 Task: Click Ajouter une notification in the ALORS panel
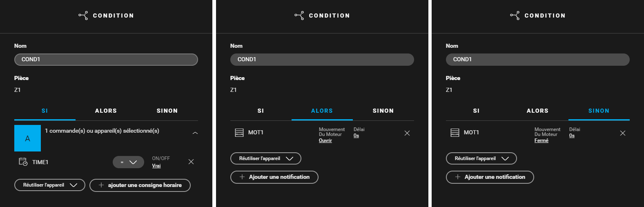(274, 177)
